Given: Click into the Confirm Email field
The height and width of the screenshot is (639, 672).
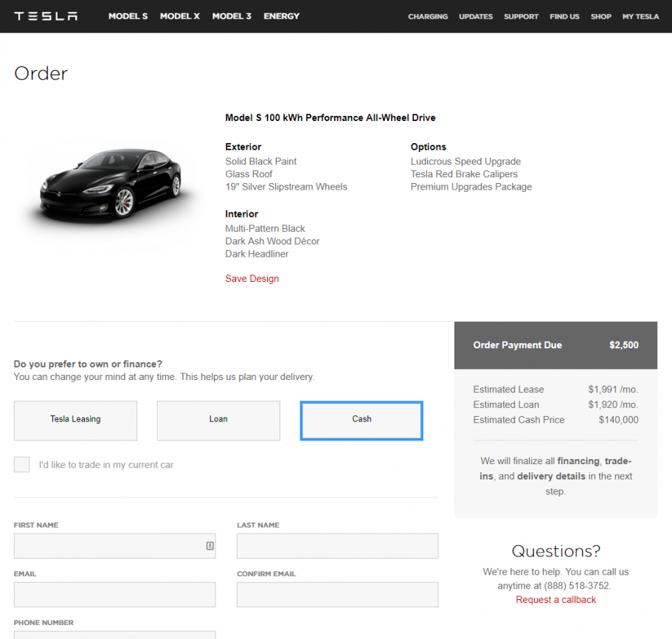Looking at the screenshot, I should click(x=337, y=595).
